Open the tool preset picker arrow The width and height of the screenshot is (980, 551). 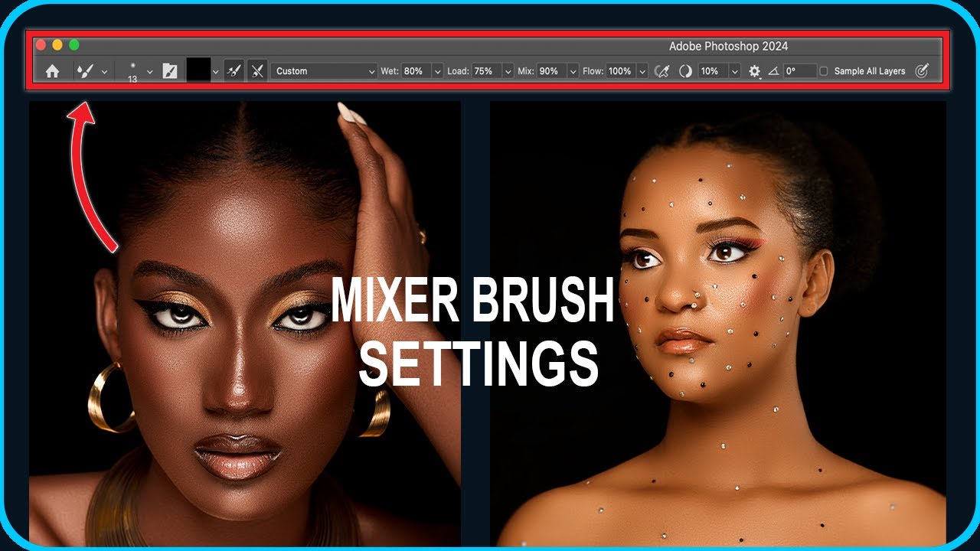click(104, 72)
